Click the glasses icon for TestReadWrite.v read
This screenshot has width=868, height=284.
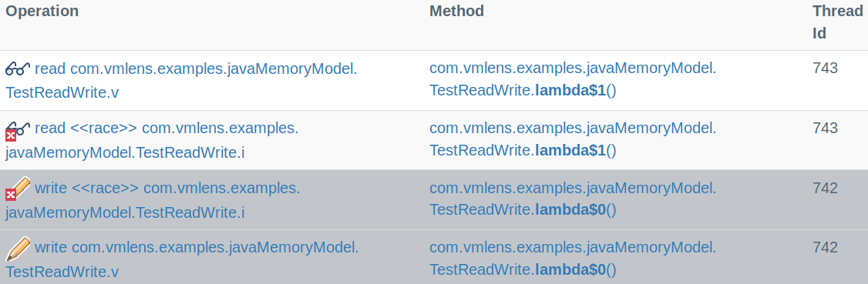coord(18,69)
